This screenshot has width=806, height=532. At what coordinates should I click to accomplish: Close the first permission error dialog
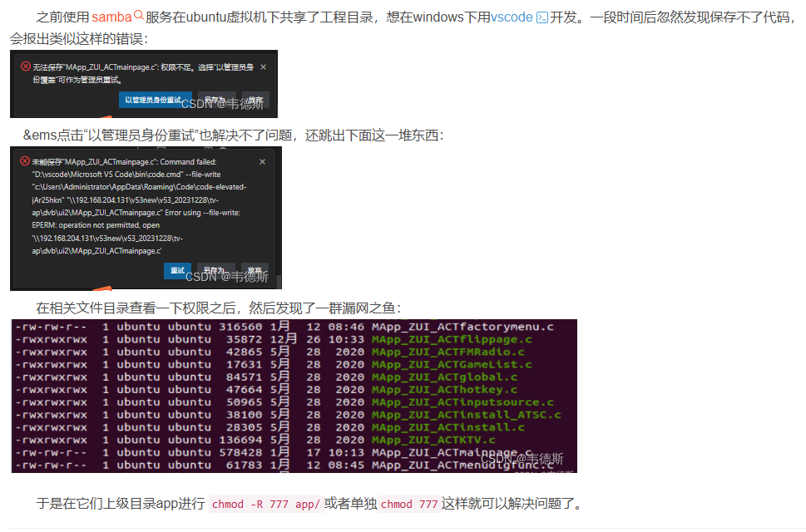263,66
